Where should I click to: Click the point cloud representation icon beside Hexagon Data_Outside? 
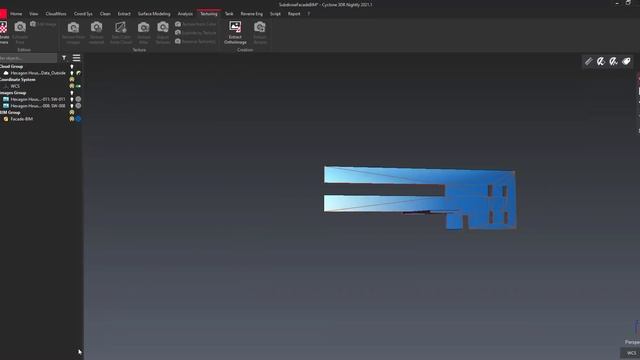(x=78, y=73)
